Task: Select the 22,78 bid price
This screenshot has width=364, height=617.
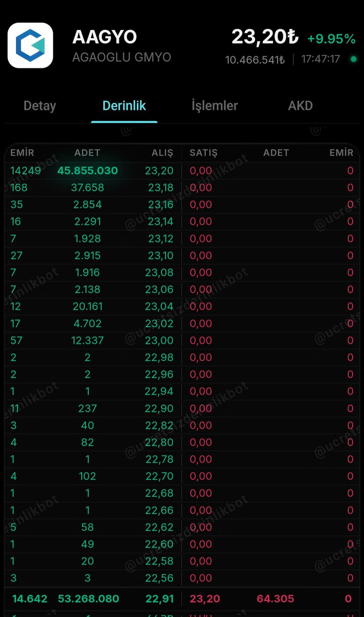Action: [159, 459]
